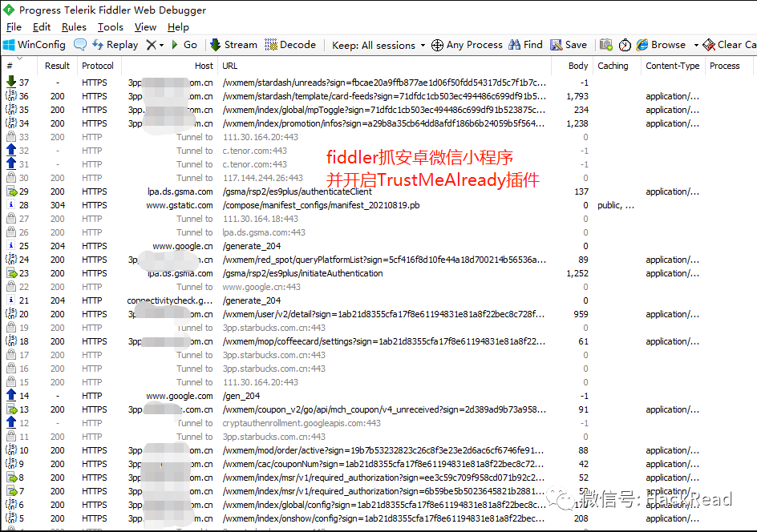This screenshot has width=757, height=532.
Task: Open Find sessions with the binoculars
Action: (x=526, y=45)
